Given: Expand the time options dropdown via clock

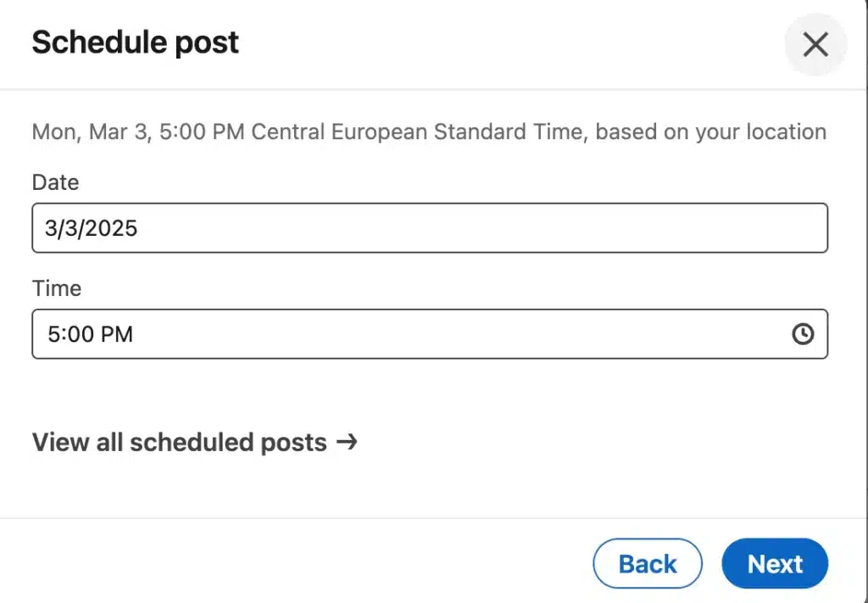Looking at the screenshot, I should 803,334.
